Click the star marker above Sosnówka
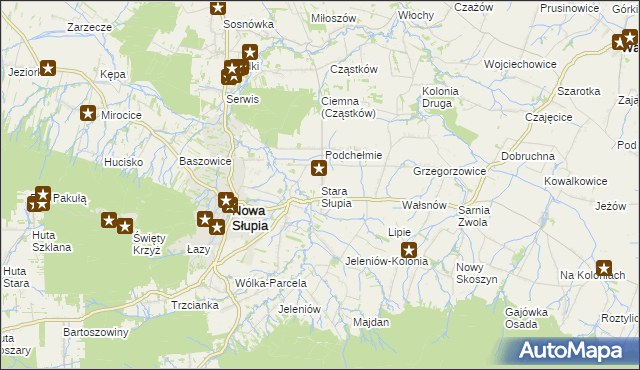This screenshot has height=370, width=640. pyautogui.click(x=218, y=7)
